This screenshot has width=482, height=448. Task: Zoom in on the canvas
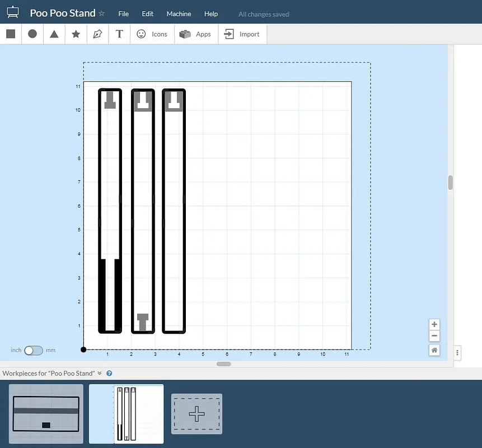434,324
